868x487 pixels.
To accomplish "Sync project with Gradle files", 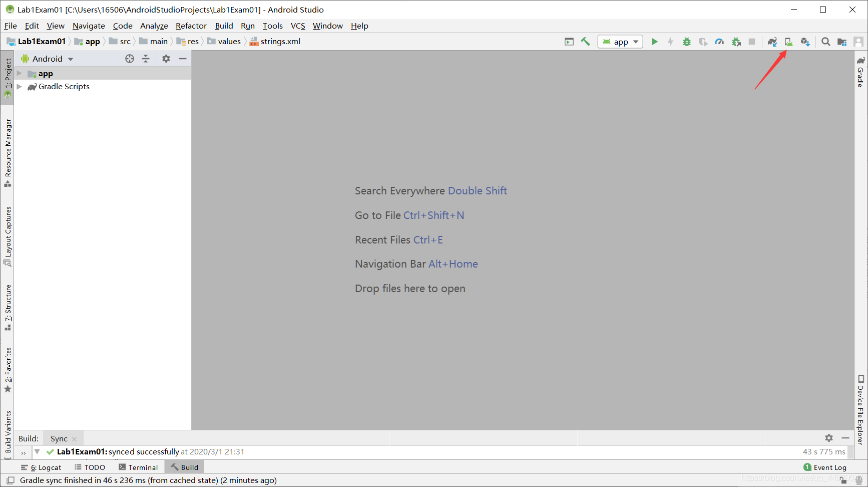I will (772, 42).
